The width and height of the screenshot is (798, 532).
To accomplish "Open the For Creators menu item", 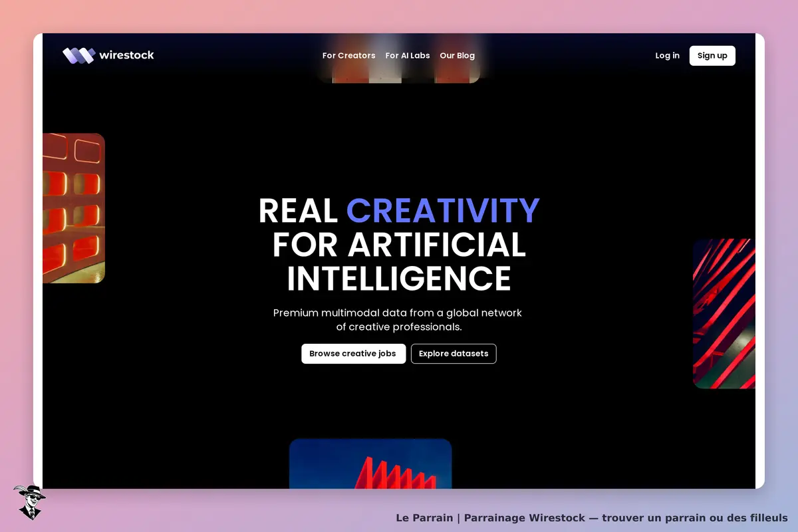I will [x=348, y=56].
